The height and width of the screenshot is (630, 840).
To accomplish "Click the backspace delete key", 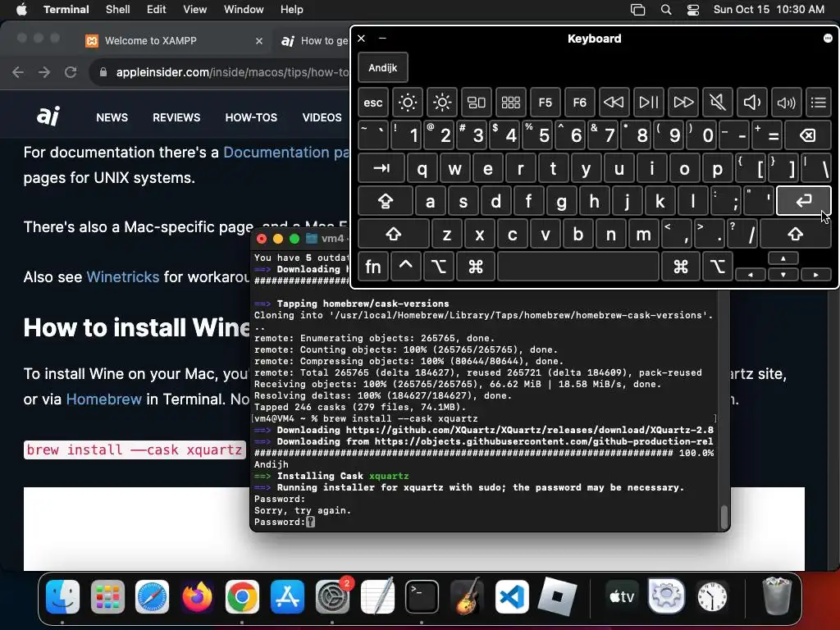I will click(x=808, y=135).
